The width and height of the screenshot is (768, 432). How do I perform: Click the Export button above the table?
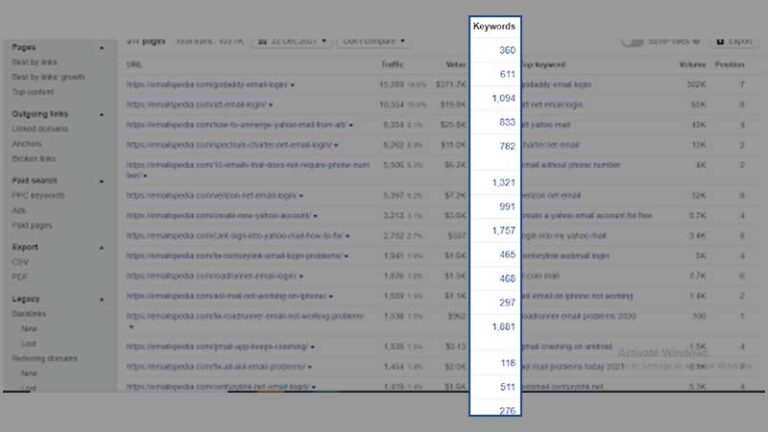point(734,41)
